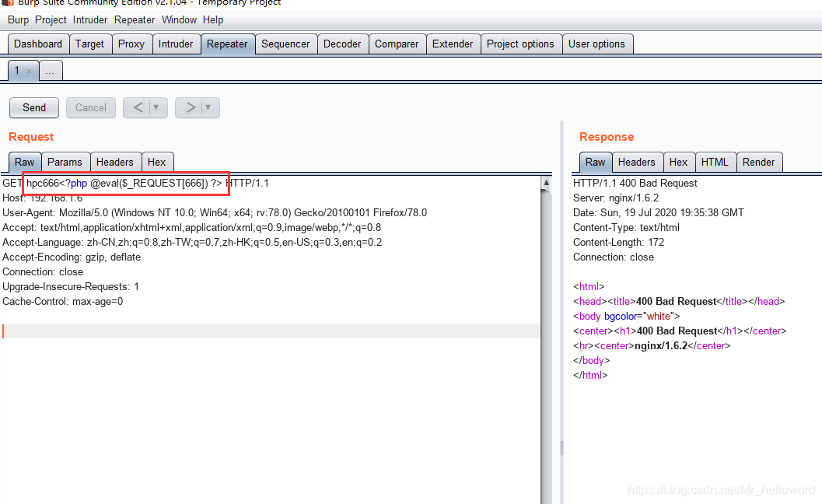Go forward to next request in history
Screen dimensions: 822x504
(191, 107)
